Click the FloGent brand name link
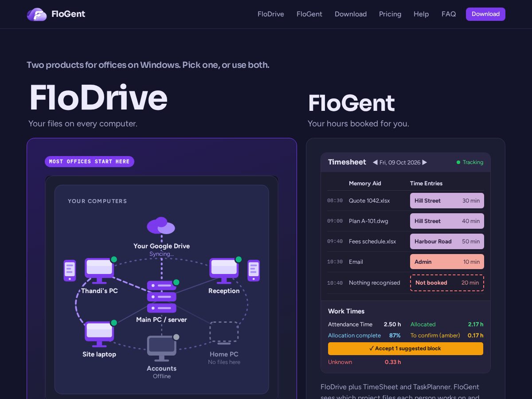Viewport: 532px width, 399px height. [68, 14]
